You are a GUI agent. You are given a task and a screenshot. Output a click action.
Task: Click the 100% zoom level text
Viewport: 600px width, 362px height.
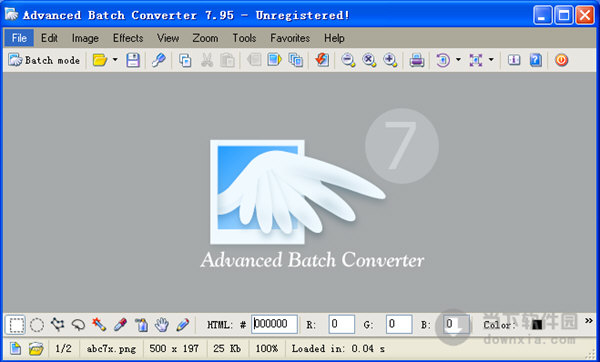pos(267,349)
